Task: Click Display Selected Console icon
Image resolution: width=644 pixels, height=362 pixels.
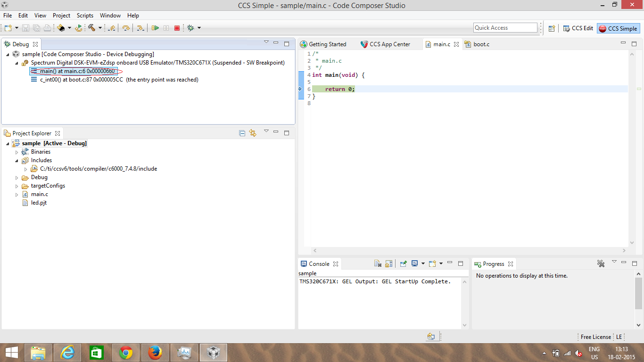Action: click(414, 264)
